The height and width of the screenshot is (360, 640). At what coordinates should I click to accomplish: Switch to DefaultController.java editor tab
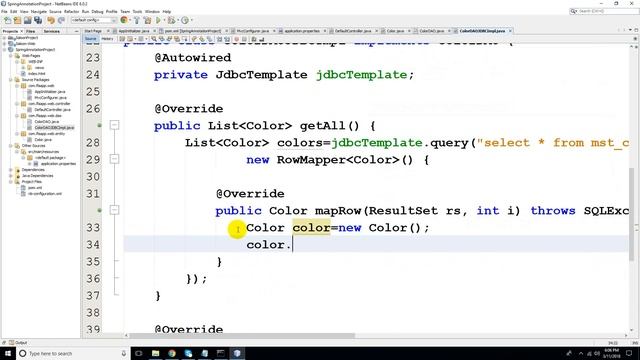(353, 31)
